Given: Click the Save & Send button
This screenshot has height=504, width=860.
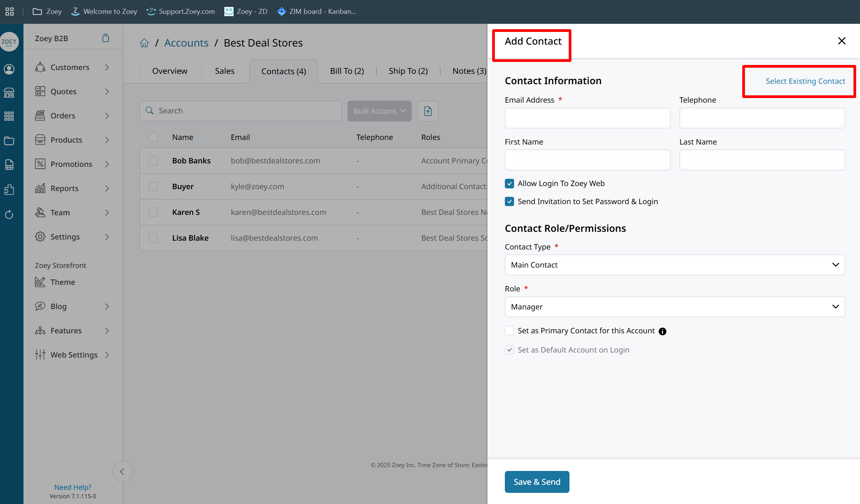Looking at the screenshot, I should pos(537,482).
